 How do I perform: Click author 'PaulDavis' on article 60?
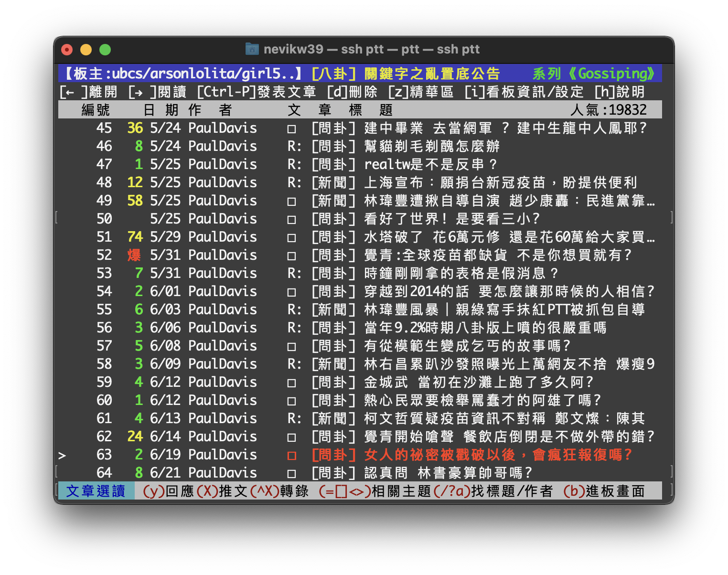coord(223,400)
